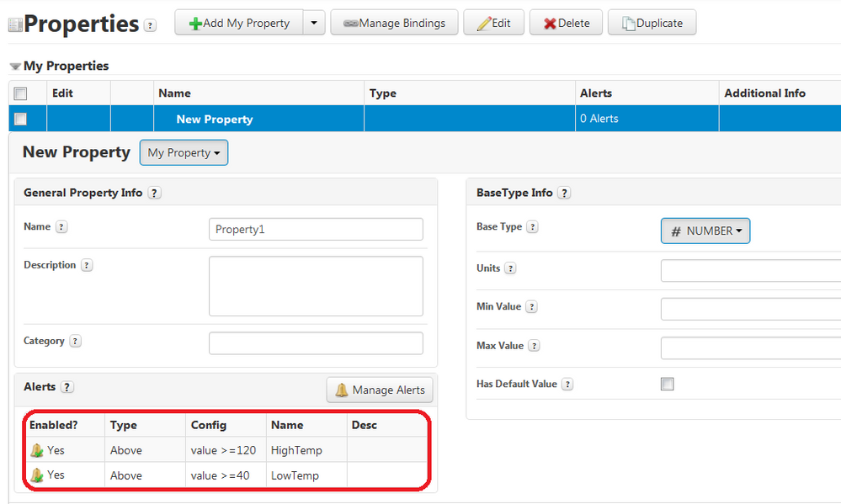Click the help icon beside Properties heading

(151, 25)
